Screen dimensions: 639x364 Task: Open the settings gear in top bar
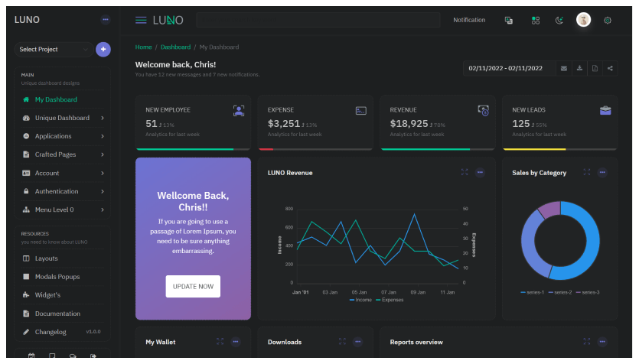click(x=608, y=20)
